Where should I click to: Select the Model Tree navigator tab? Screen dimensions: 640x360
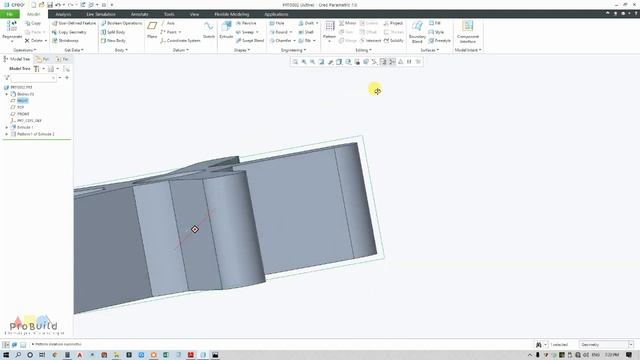(x=17, y=59)
